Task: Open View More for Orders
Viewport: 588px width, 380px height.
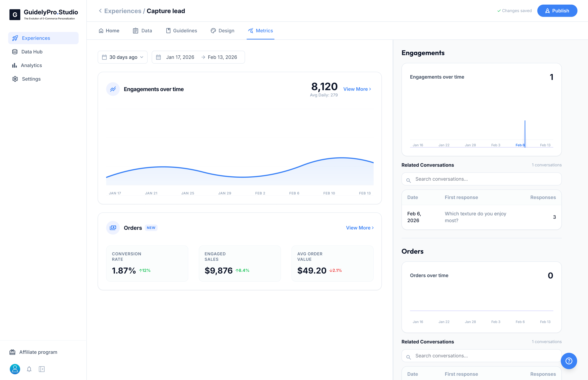Action: click(x=359, y=227)
